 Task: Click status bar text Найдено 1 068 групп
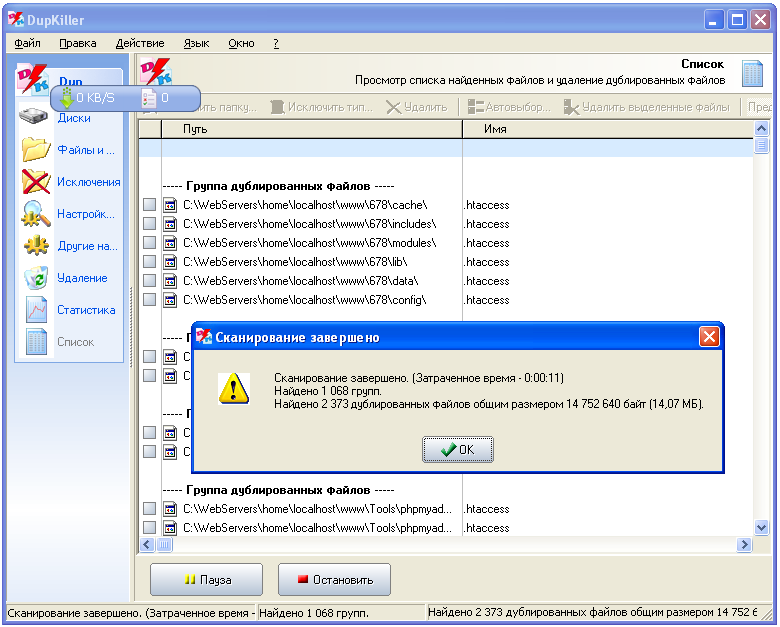coord(314,613)
